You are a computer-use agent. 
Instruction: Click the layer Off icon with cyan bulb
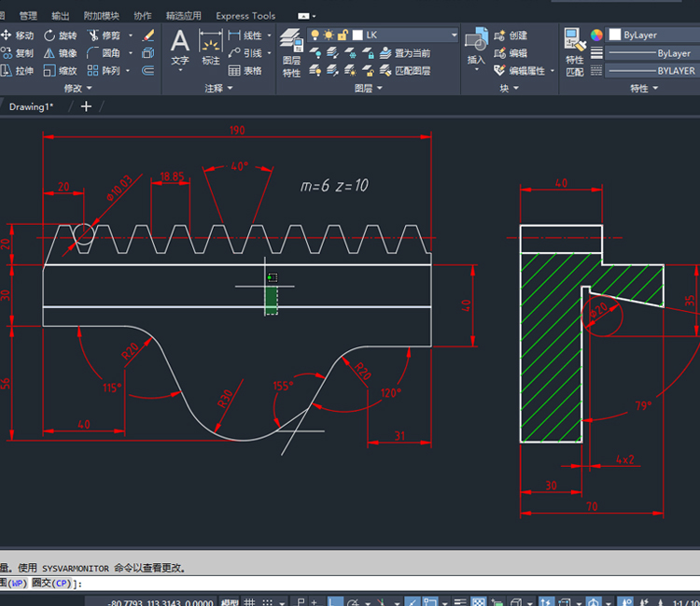pyautogui.click(x=315, y=53)
